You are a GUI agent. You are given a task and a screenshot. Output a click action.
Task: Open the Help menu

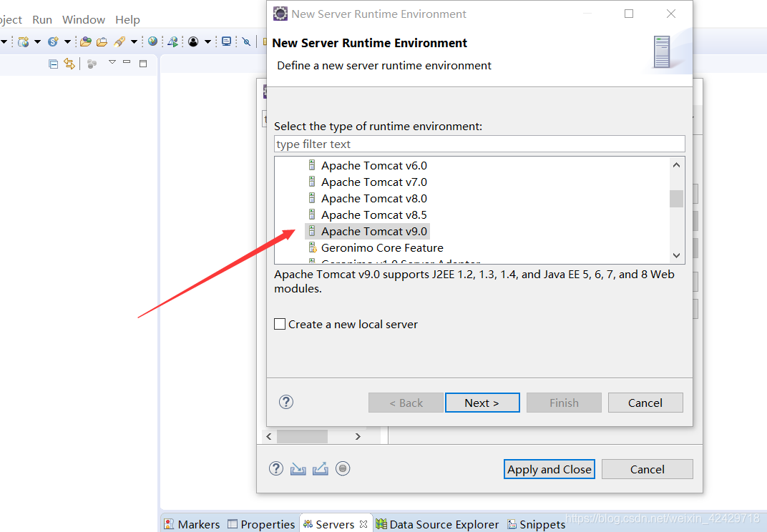pyautogui.click(x=127, y=19)
